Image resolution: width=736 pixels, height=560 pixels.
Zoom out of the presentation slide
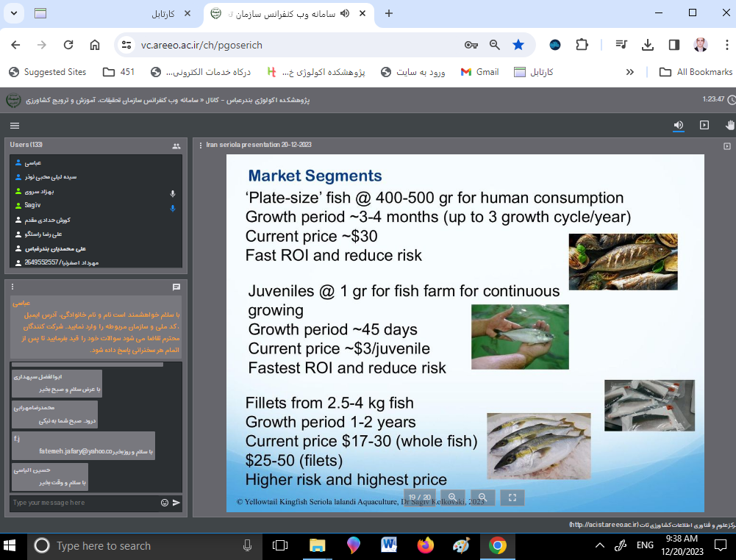click(x=482, y=498)
